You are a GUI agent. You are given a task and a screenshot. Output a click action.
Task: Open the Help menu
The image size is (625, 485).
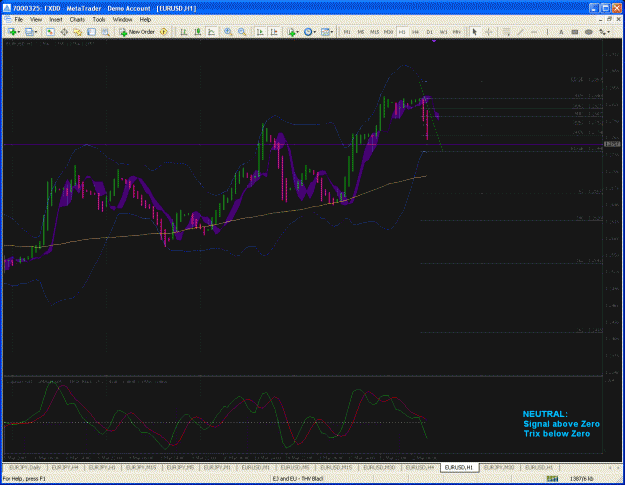click(x=145, y=19)
